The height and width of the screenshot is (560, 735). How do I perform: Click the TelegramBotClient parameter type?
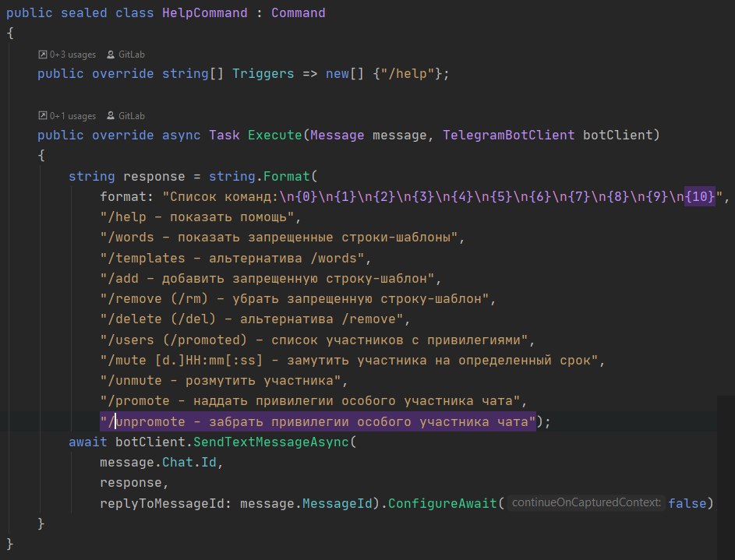pos(509,136)
